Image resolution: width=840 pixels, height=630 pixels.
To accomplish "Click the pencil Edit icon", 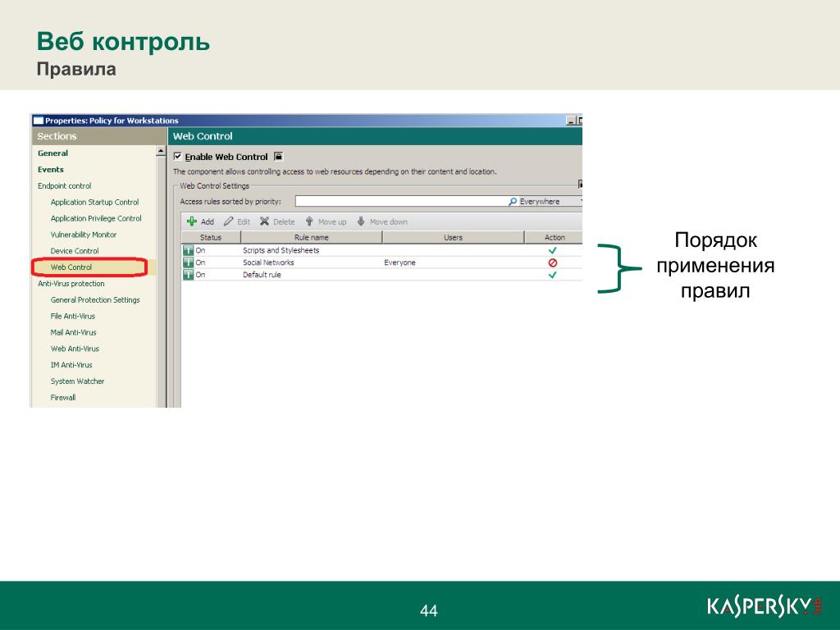I will point(229,221).
